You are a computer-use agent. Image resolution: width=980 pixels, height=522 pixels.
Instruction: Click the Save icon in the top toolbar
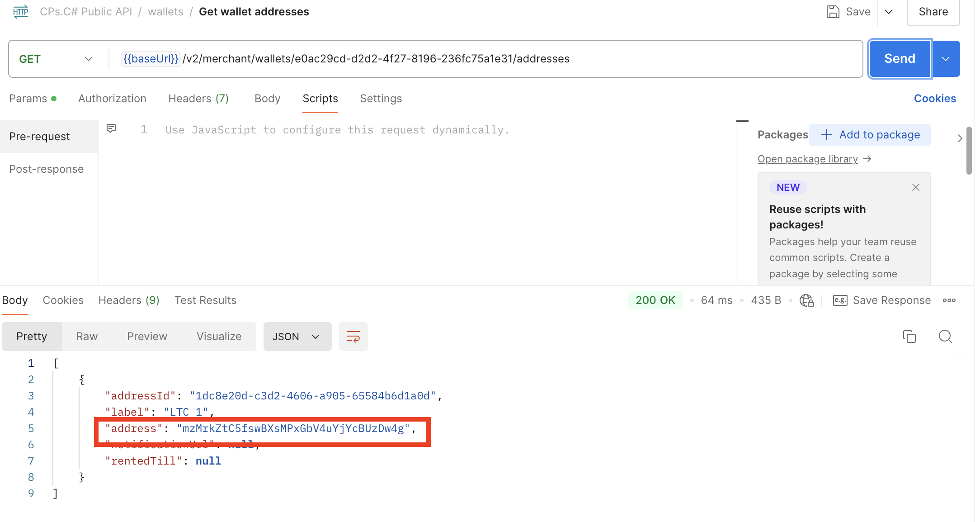[833, 11]
